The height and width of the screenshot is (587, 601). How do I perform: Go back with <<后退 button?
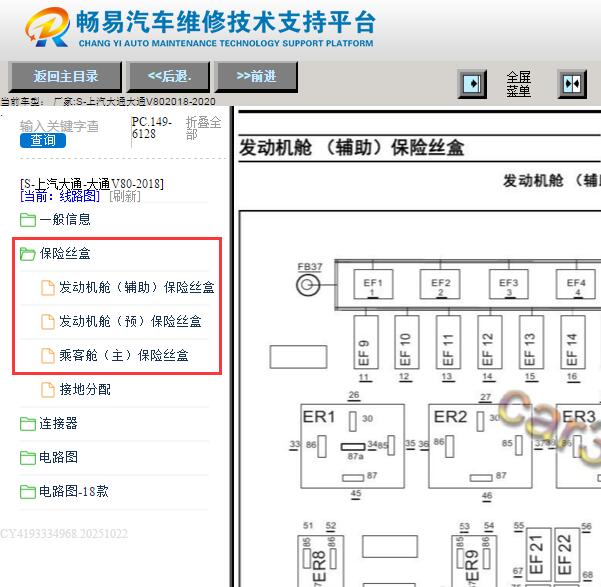click(x=169, y=76)
